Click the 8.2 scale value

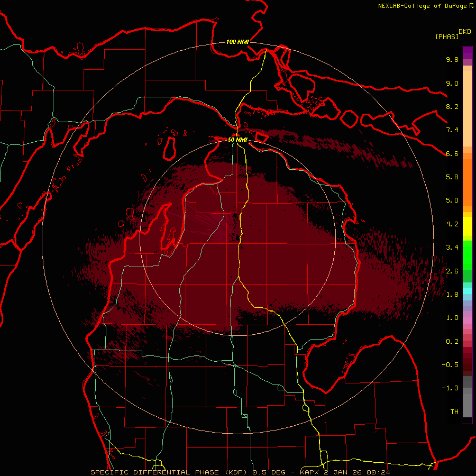pyautogui.click(x=452, y=106)
